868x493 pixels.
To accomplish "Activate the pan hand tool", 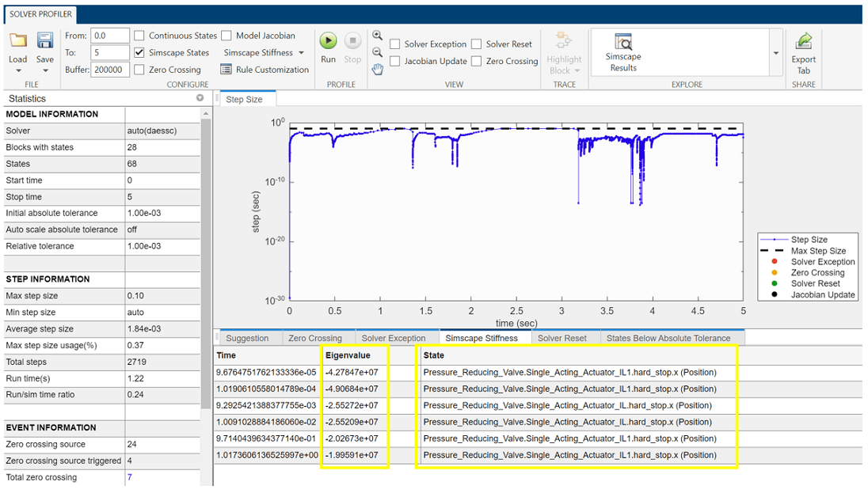I will 378,69.
